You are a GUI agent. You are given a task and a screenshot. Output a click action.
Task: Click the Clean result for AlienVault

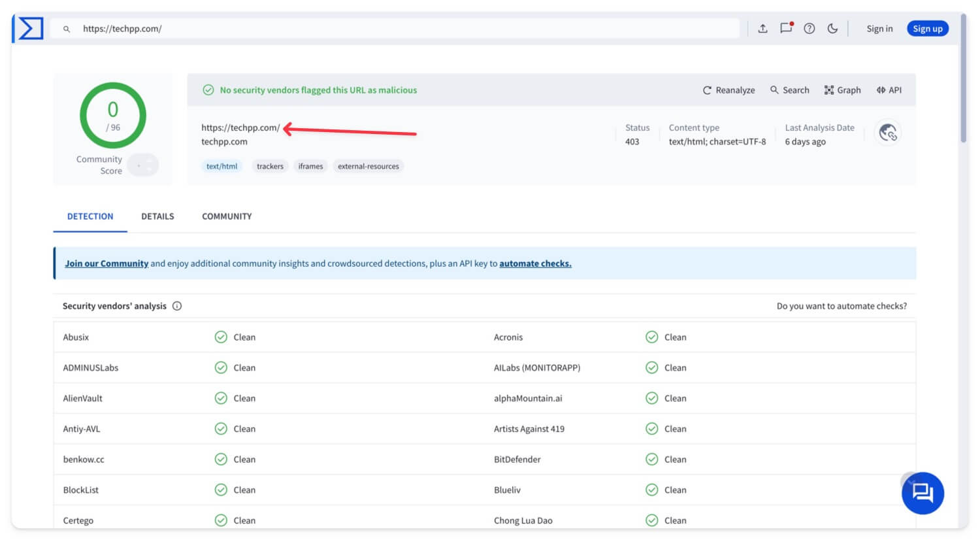coord(244,398)
